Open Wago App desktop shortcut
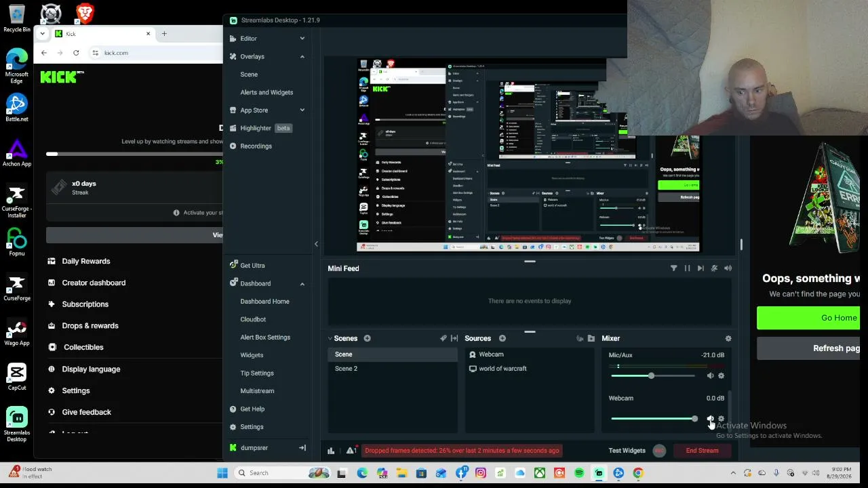The image size is (868, 488). [17, 332]
